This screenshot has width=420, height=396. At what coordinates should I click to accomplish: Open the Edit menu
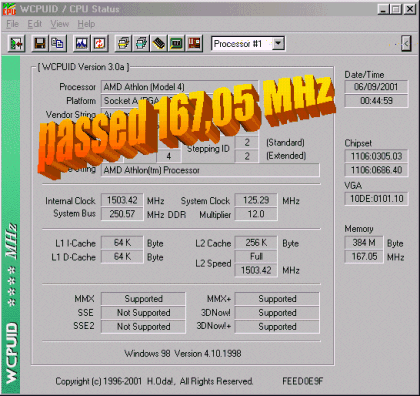coord(34,24)
